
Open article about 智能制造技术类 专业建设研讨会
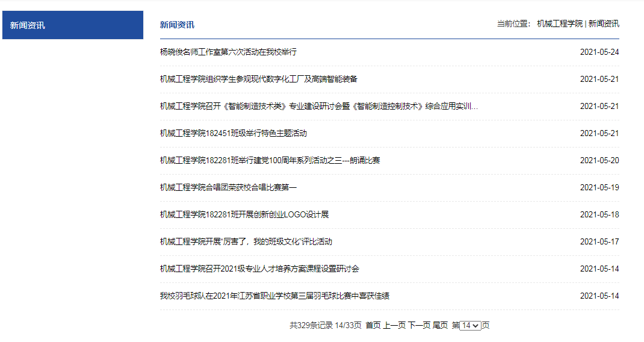[x=318, y=106]
